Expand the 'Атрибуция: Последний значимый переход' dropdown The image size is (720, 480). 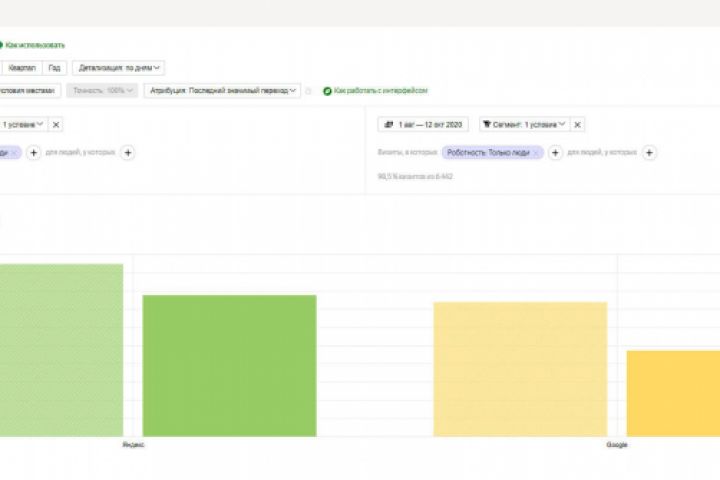pos(222,90)
